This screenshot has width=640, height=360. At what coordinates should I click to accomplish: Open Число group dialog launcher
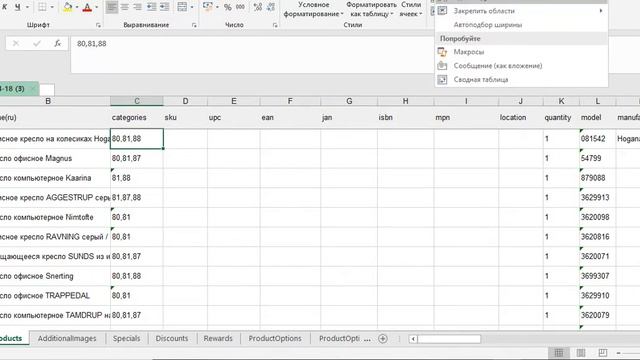click(275, 25)
